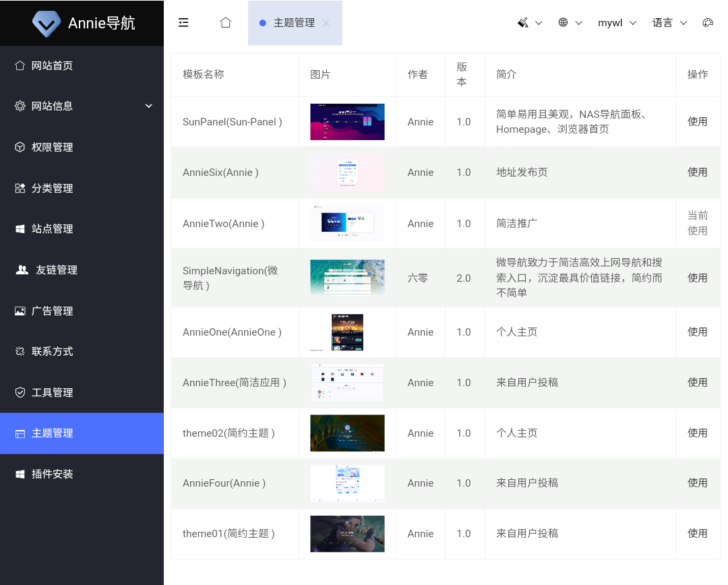Click the Annie导航 diamond logo
This screenshot has width=728, height=585.
coord(47,24)
